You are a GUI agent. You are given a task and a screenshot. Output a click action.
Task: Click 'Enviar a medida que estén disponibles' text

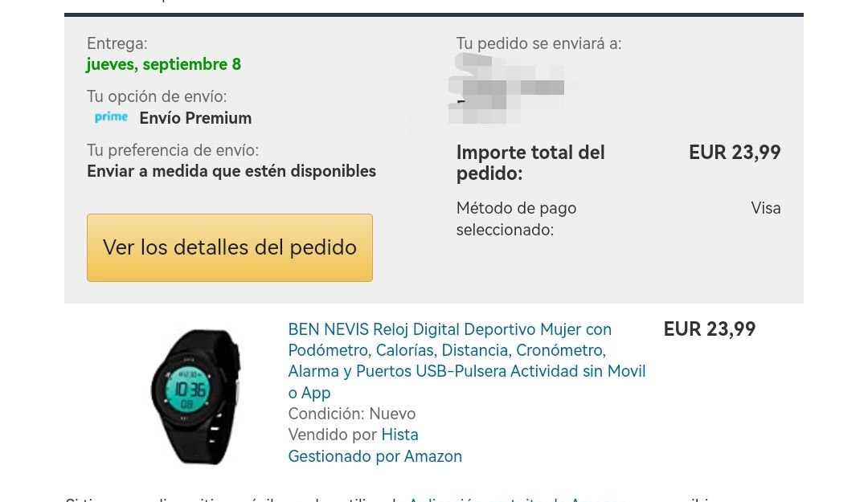click(231, 171)
